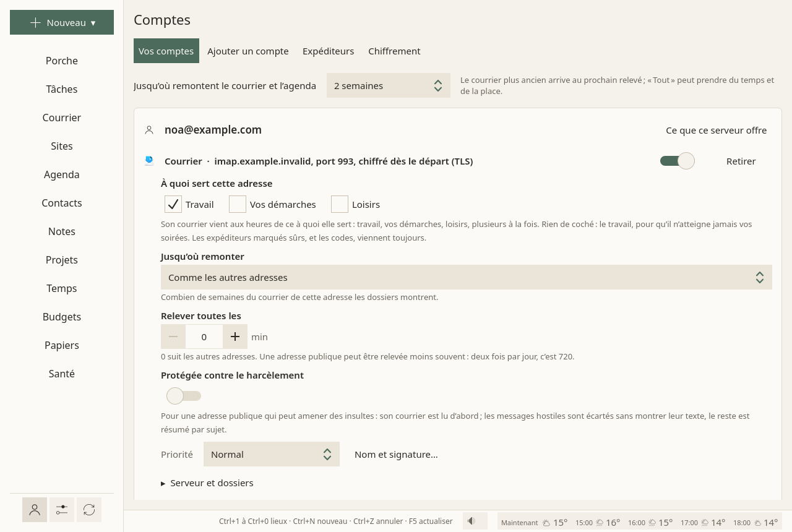Expand the Serveur et dossiers section
The height and width of the screenshot is (532, 792).
click(207, 483)
